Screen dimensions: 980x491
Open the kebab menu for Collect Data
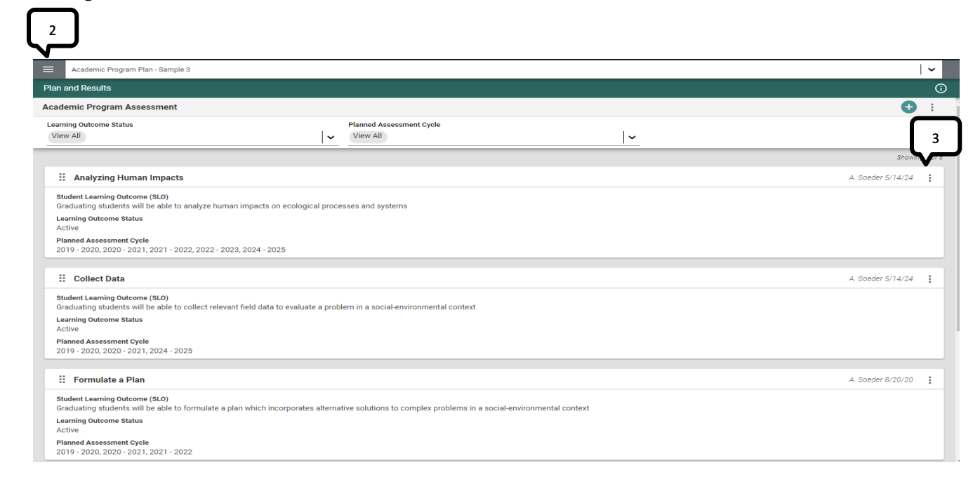click(x=930, y=278)
